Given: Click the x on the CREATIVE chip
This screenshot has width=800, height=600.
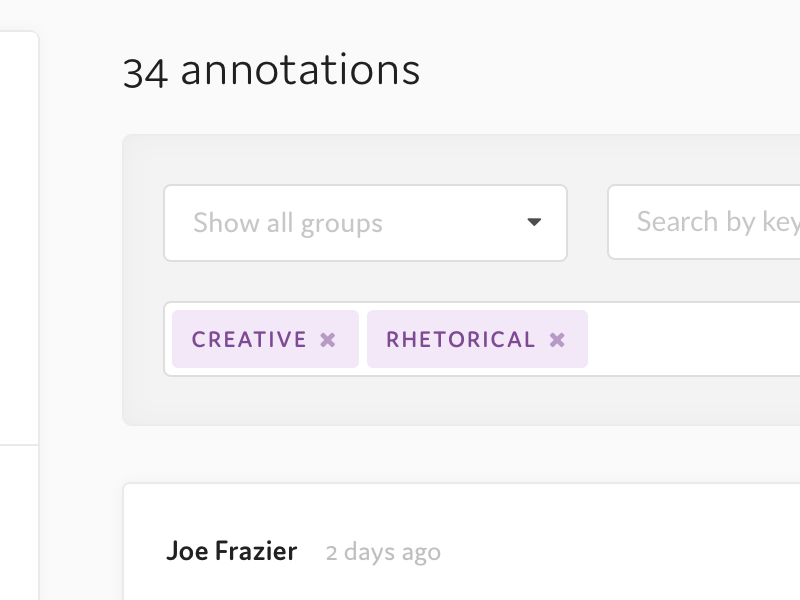Looking at the screenshot, I should [x=327, y=339].
